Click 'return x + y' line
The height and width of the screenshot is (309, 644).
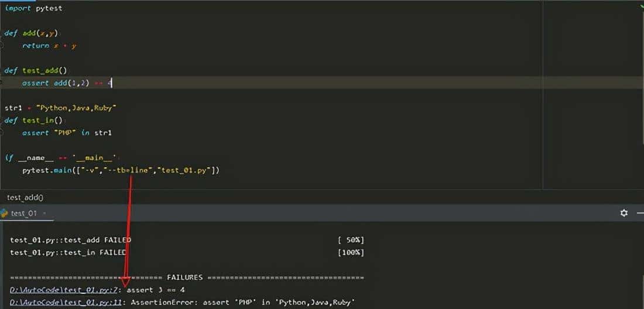click(49, 46)
